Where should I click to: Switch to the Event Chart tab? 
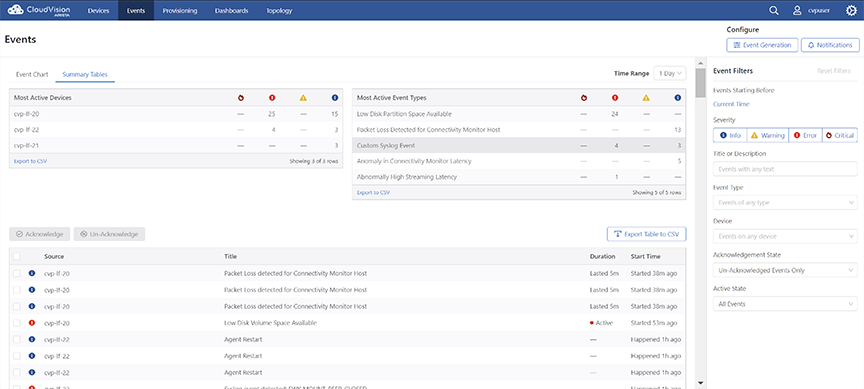(32, 74)
